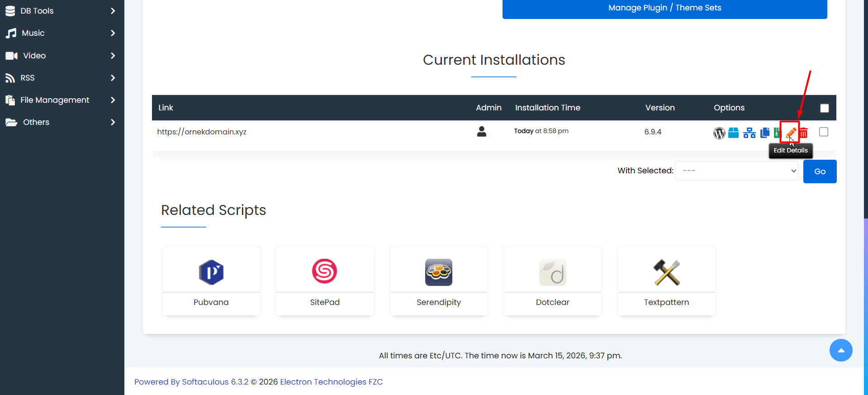Toggle the select-all checkbox in table header
868x395 pixels.
pos(824,108)
